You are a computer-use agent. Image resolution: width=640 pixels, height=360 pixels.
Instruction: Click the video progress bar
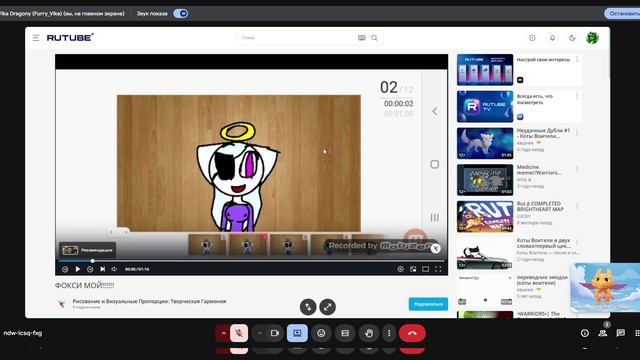(251, 261)
